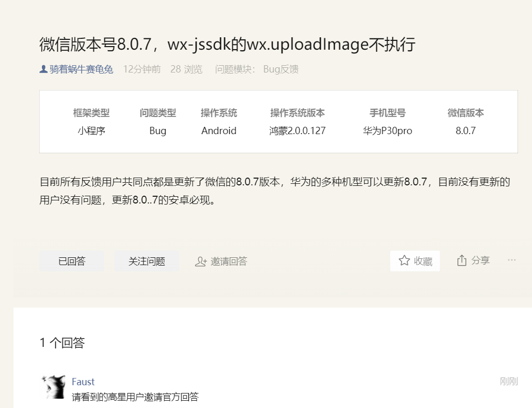The height and width of the screenshot is (408, 532).
Task: Click the post title about wx.uploadImage
Action: (x=227, y=45)
